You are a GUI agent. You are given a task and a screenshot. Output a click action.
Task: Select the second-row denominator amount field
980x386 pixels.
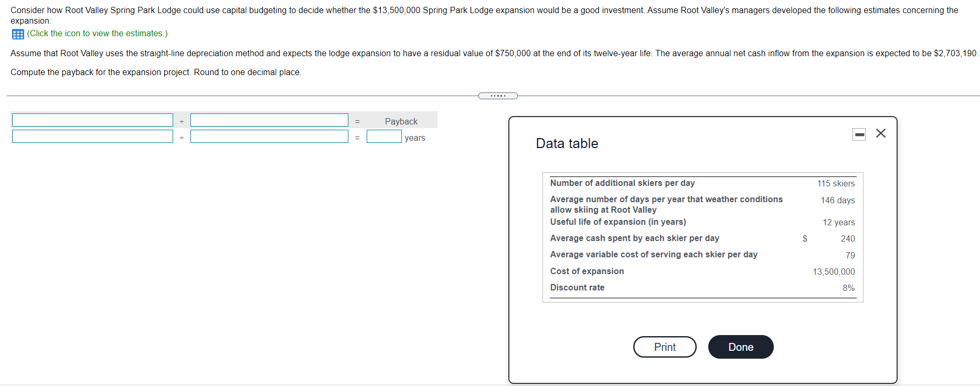pos(269,137)
